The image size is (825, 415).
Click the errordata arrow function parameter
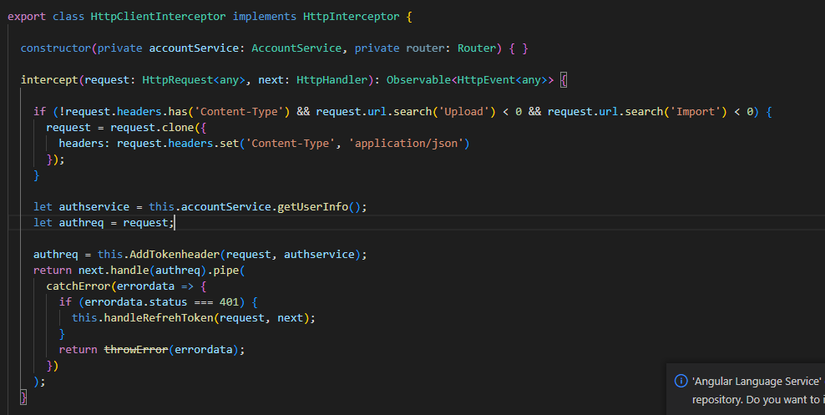(x=146, y=286)
